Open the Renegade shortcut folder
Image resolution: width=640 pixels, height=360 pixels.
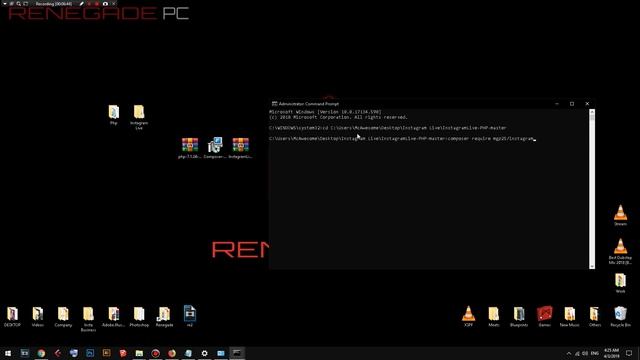pos(164,317)
